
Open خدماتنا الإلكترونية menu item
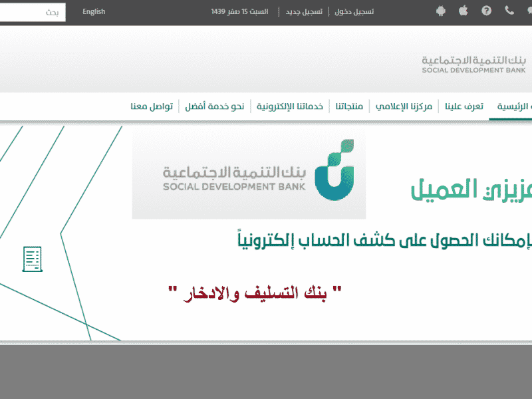click(290, 106)
